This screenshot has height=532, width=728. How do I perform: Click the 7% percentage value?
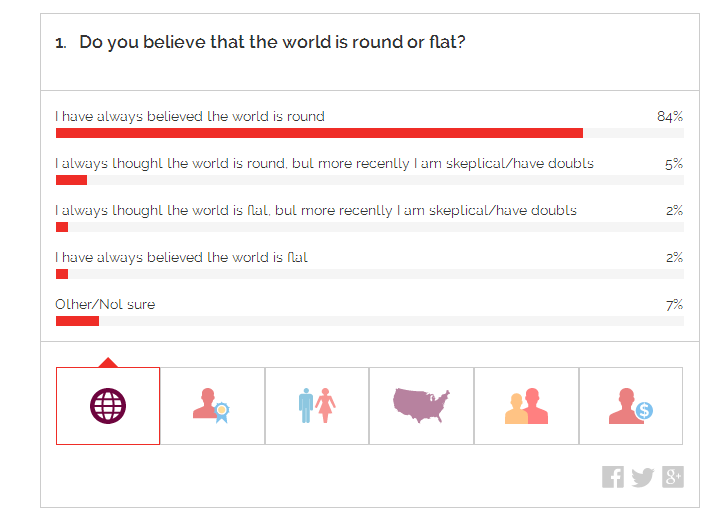pos(673,304)
